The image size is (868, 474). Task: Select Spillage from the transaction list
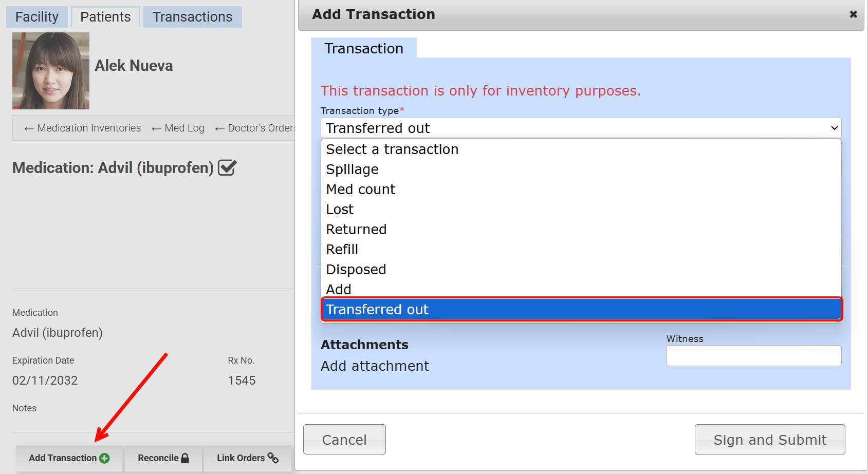pyautogui.click(x=352, y=169)
